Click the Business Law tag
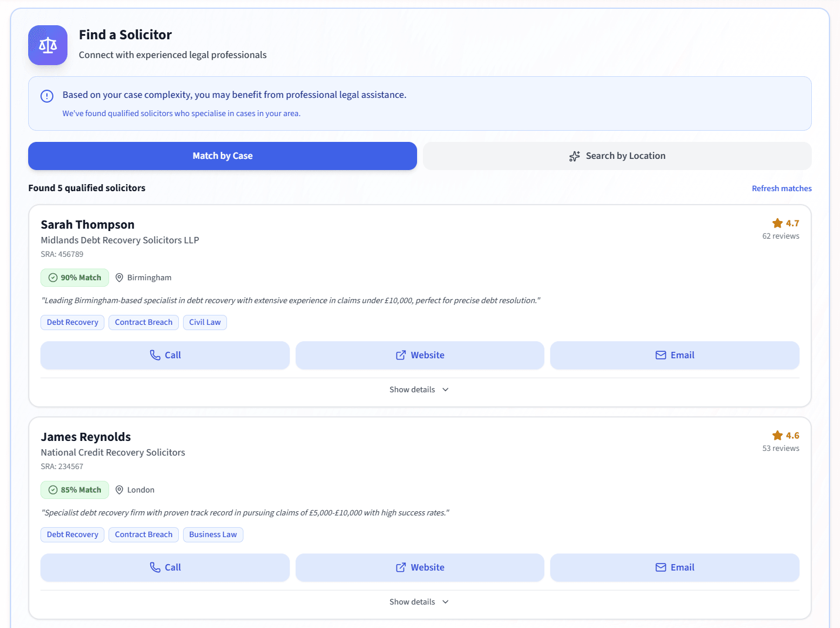 tap(213, 535)
